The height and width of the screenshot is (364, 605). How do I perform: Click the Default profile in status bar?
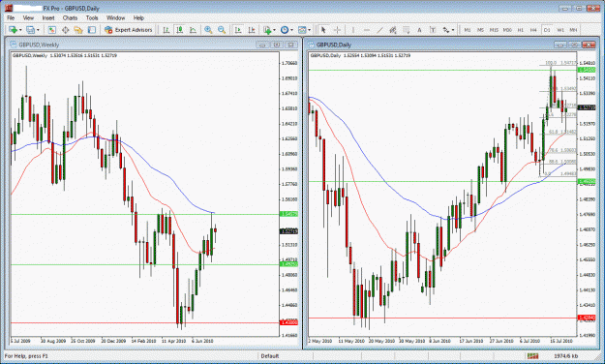[x=270, y=356]
